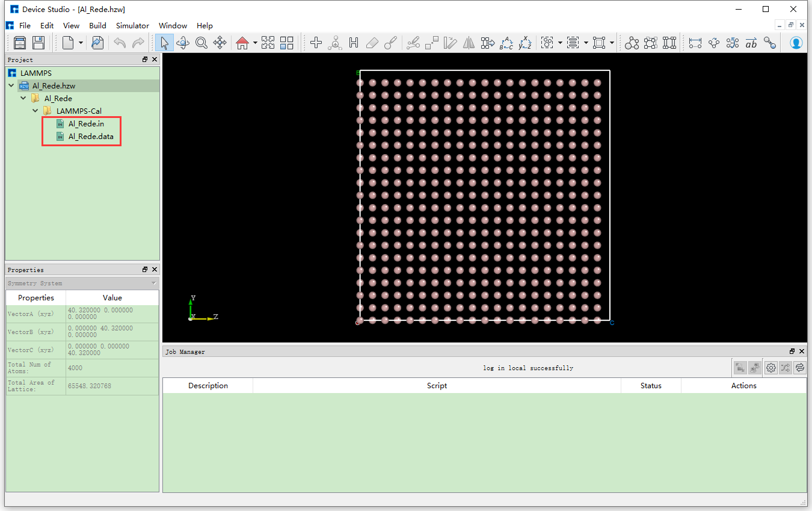Select the Al_Rede.in file
Screen dimensions: 812x511
pyautogui.click(x=86, y=123)
